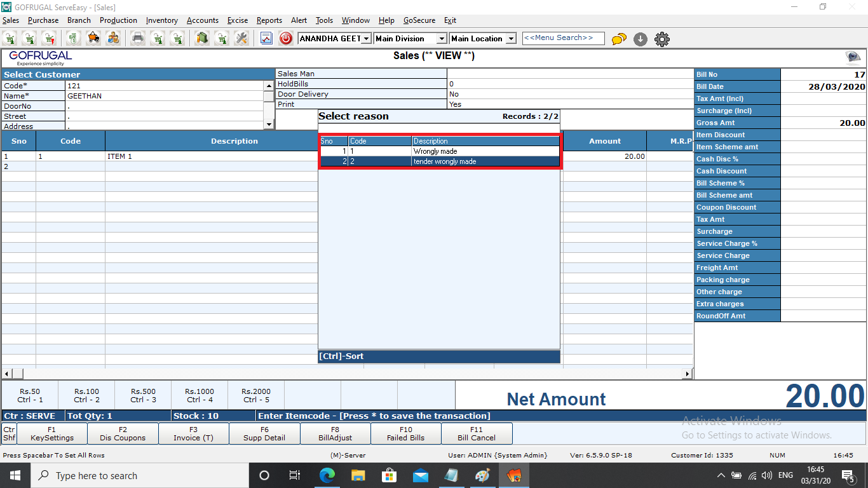868x488 pixels.
Task: Expand the Main Division dropdown
Action: [x=442, y=39]
